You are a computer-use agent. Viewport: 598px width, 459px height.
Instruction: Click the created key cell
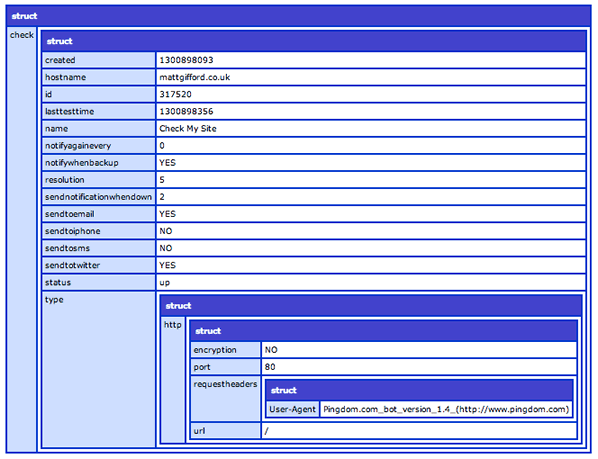click(98, 60)
